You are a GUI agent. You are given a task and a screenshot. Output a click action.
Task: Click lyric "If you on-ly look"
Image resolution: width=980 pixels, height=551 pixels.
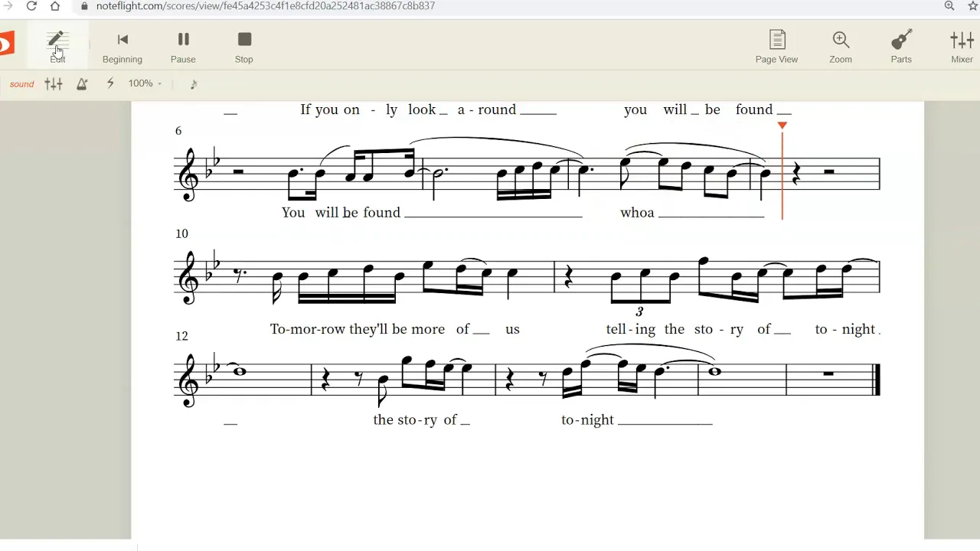(368, 110)
